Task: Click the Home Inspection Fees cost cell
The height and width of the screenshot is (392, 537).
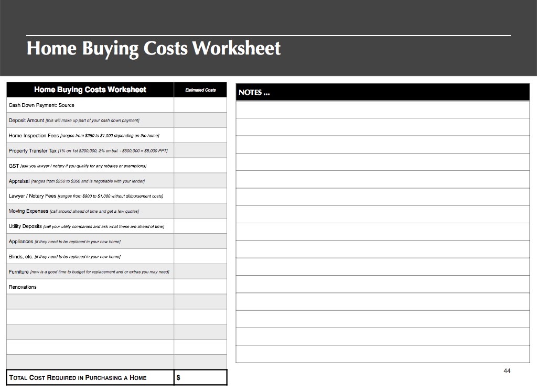Action: click(x=200, y=136)
